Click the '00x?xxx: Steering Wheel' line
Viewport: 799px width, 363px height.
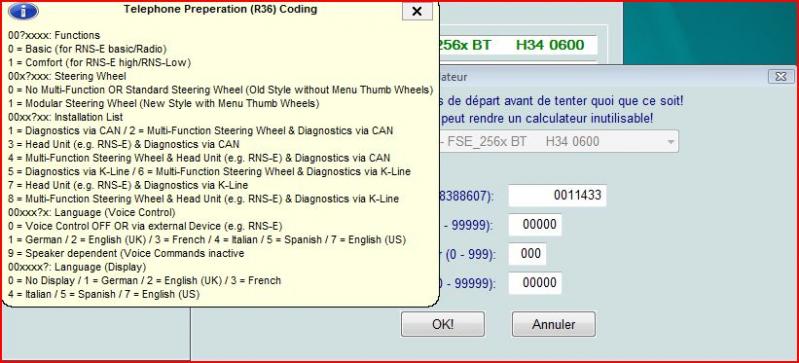pos(67,76)
